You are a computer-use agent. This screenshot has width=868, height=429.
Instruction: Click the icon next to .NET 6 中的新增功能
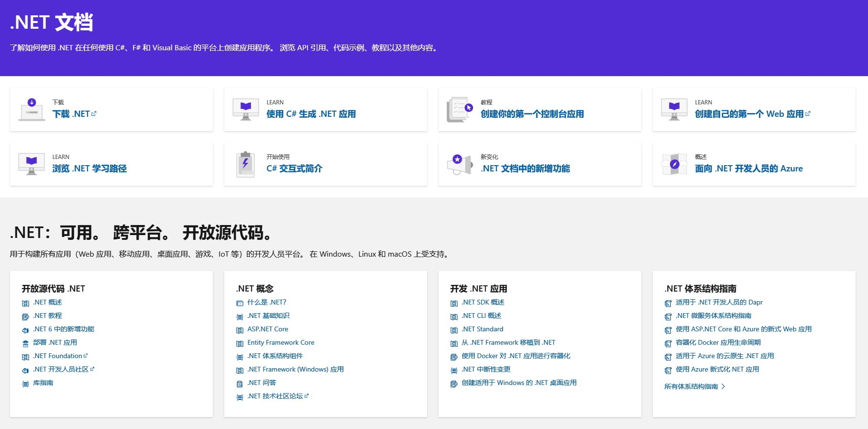pos(25,330)
